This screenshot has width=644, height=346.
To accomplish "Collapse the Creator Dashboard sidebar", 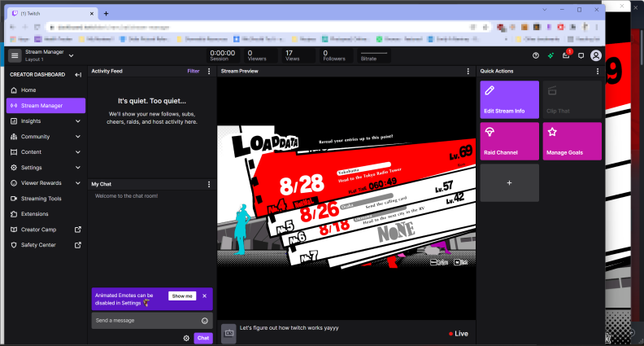I will pos(78,74).
